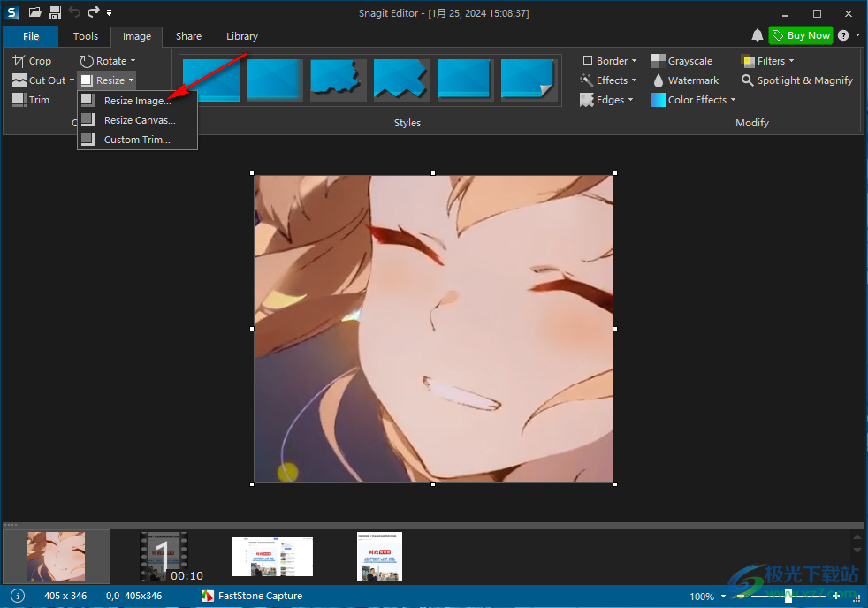Click the 405 x 346 image dimensions in status bar
This screenshot has height=608, width=868.
pyautogui.click(x=65, y=596)
